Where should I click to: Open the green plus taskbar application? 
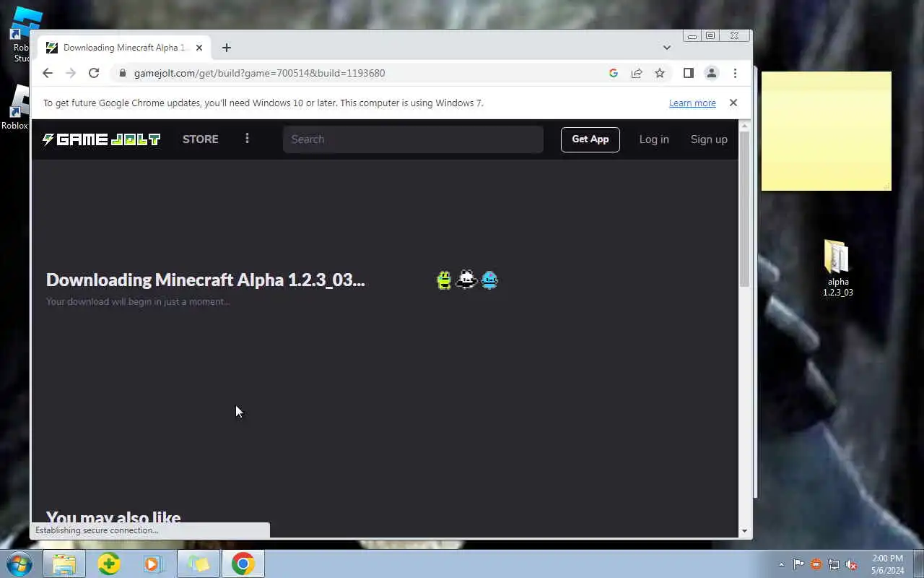pos(109,564)
